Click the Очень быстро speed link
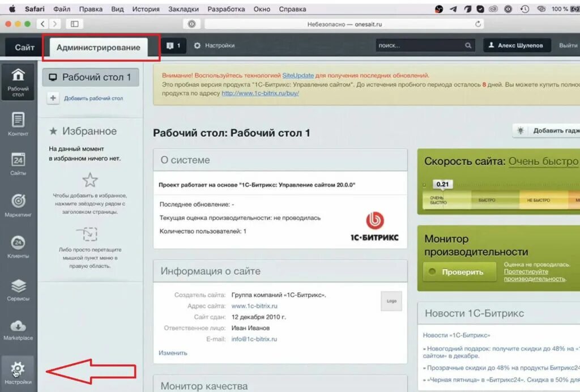580x392 pixels. click(x=543, y=161)
